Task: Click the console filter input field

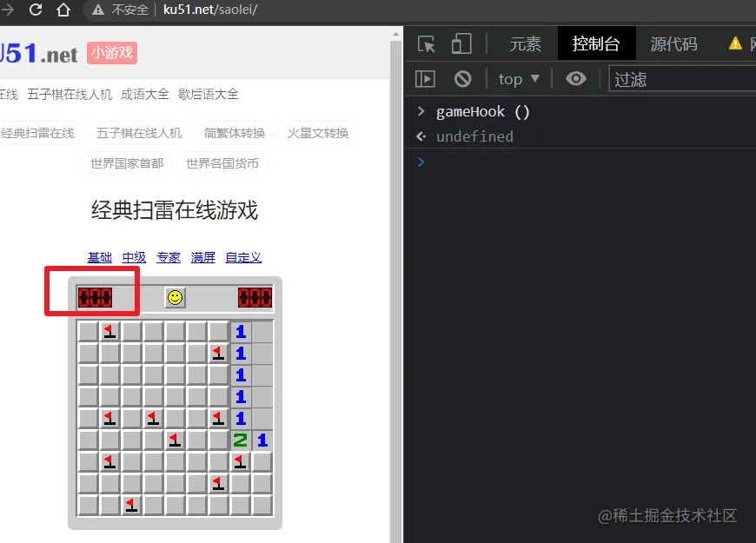Action: (682, 78)
